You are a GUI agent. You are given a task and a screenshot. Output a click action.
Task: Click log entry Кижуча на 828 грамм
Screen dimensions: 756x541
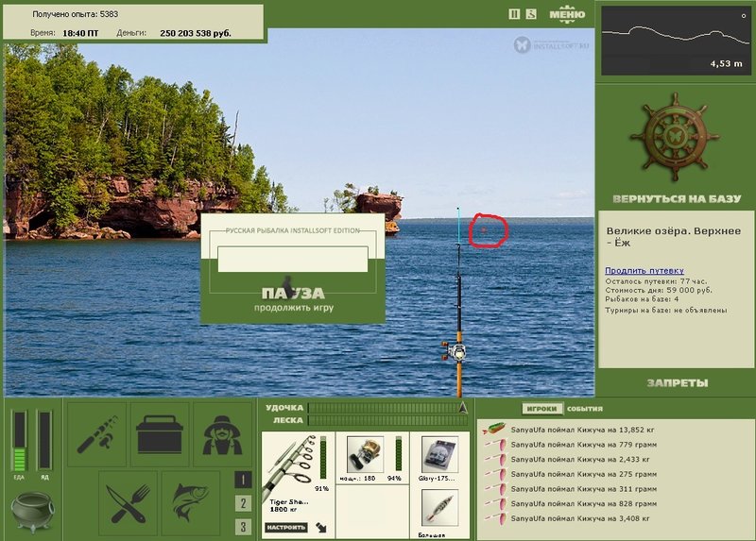click(584, 504)
